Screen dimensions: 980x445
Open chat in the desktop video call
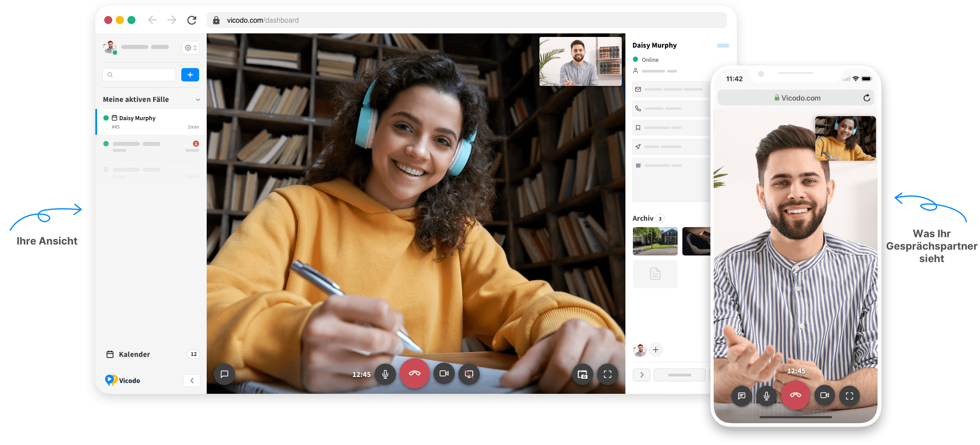coord(225,374)
